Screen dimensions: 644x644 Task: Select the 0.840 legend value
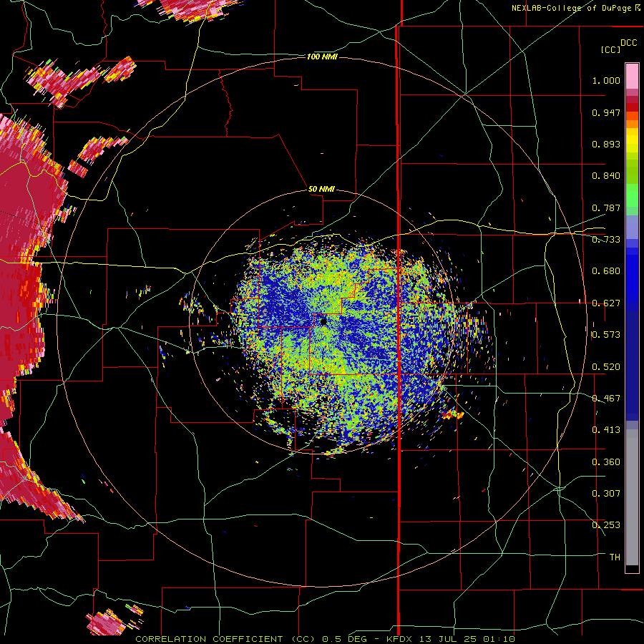[x=606, y=176]
